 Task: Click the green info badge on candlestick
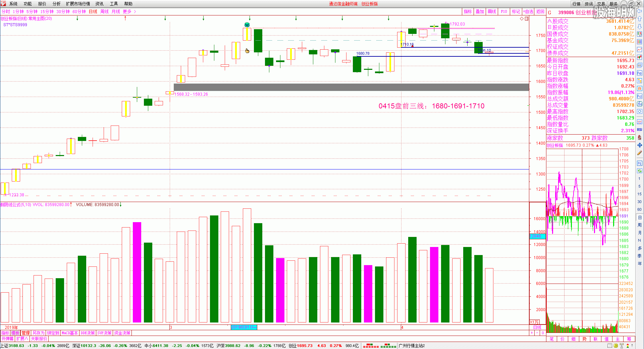pyautogui.click(x=247, y=24)
